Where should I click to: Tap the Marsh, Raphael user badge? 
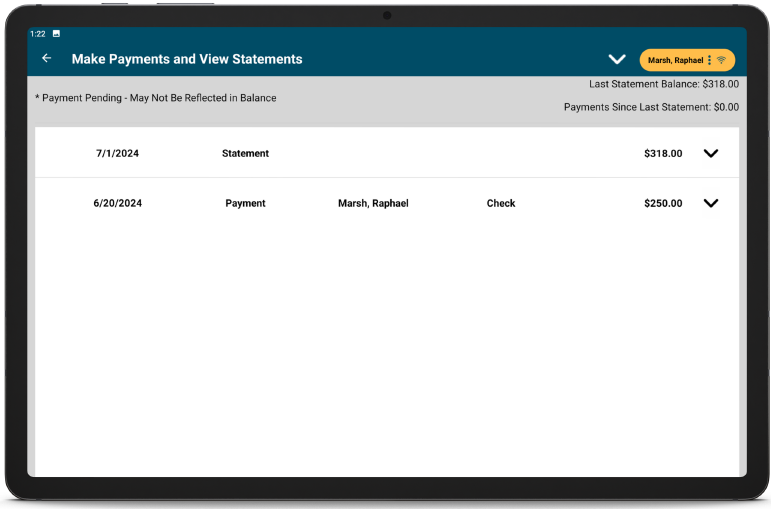click(x=676, y=60)
